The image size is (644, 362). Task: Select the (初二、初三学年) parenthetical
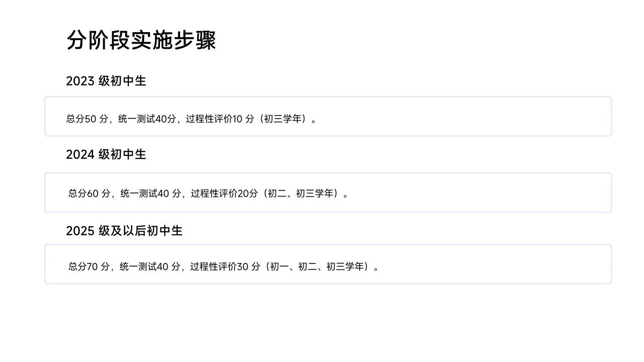pyautogui.click(x=300, y=194)
